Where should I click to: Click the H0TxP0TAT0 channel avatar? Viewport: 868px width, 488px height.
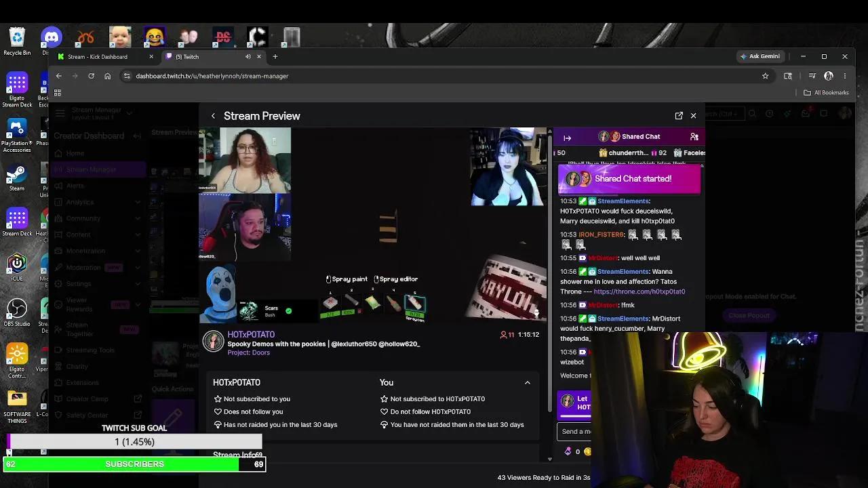[x=213, y=342]
